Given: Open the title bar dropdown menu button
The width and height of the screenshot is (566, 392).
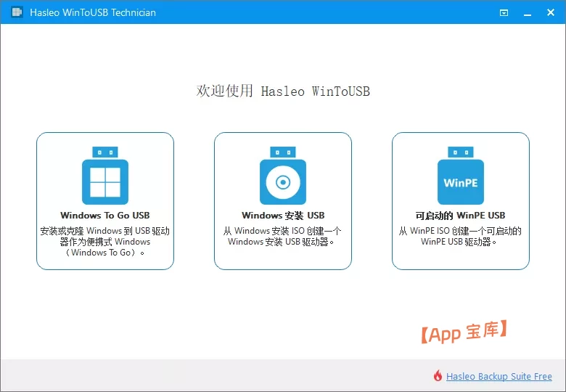Looking at the screenshot, I should click(x=504, y=12).
